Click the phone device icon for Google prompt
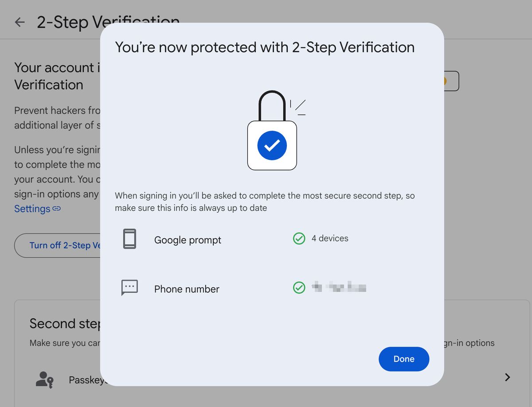The image size is (532, 407). point(129,239)
